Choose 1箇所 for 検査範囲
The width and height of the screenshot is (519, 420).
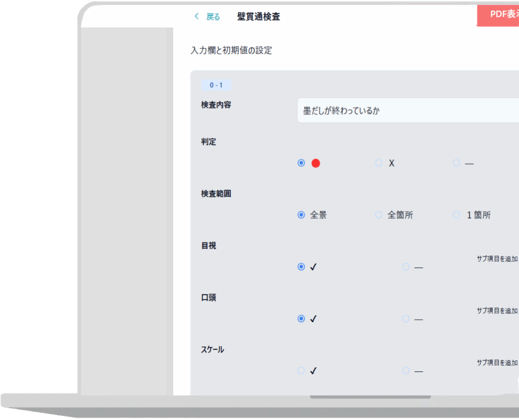pyautogui.click(x=456, y=215)
